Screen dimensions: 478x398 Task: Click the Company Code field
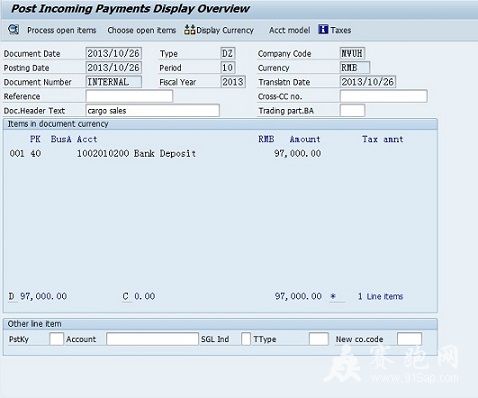pos(352,53)
